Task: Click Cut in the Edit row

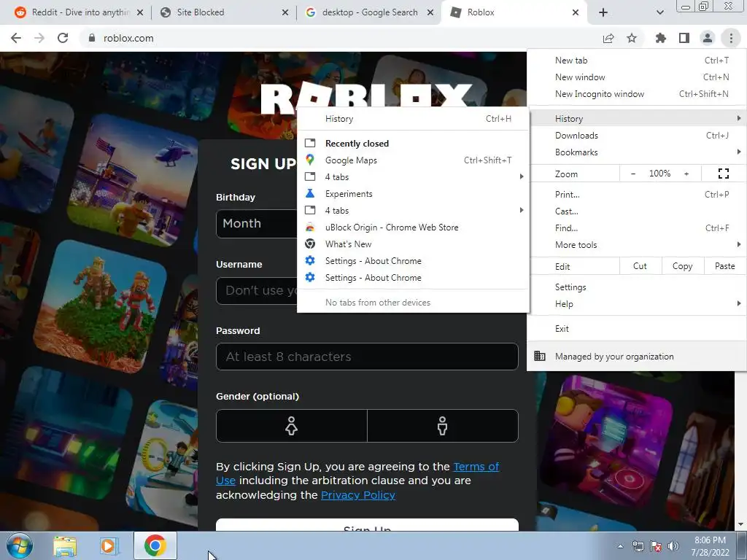Action: click(640, 266)
